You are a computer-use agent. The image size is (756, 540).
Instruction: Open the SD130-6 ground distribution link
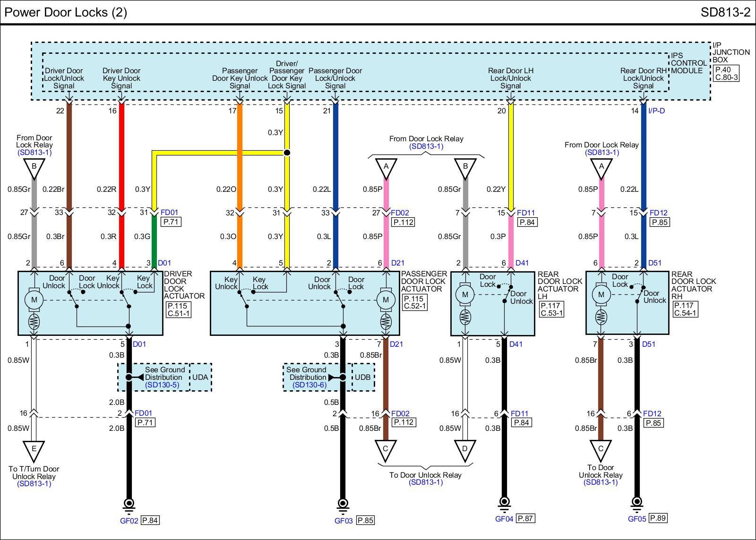(x=309, y=385)
